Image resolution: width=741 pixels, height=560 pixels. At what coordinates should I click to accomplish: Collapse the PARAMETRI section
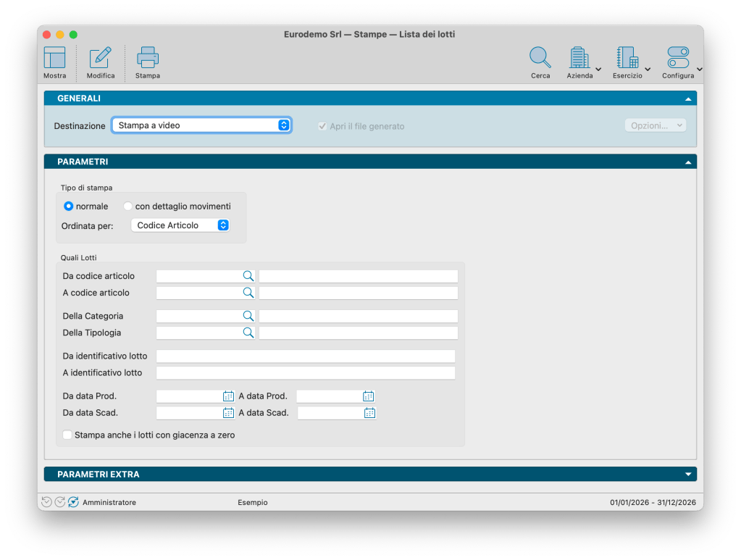pyautogui.click(x=688, y=162)
